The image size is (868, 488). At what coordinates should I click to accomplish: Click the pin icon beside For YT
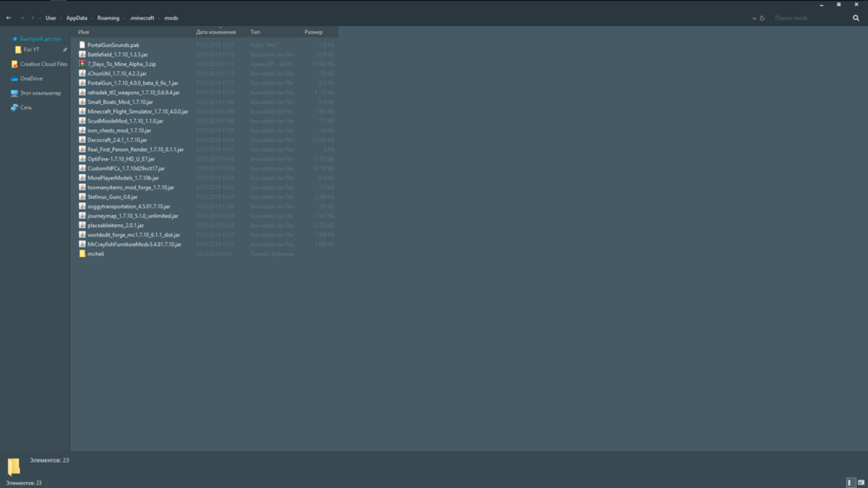65,49
